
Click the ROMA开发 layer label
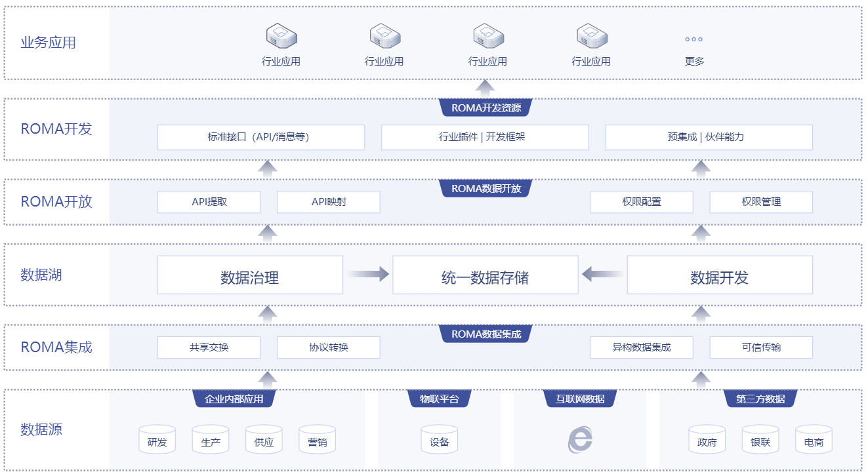pyautogui.click(x=56, y=129)
